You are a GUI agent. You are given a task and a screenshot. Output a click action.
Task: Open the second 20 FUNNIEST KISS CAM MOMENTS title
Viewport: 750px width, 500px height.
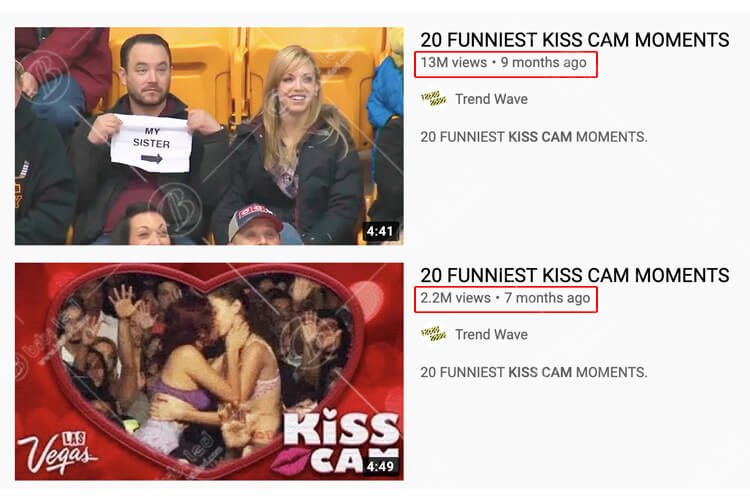click(574, 275)
